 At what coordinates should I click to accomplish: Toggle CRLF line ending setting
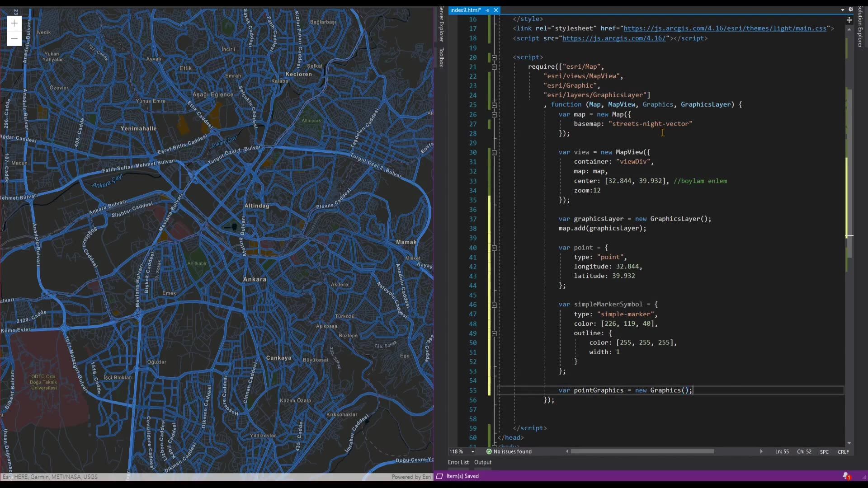click(843, 452)
